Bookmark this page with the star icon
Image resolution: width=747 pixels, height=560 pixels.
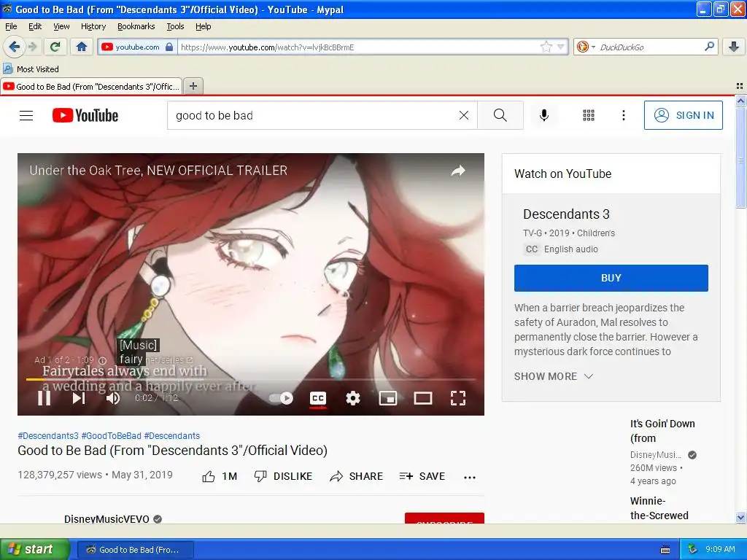[x=546, y=47]
